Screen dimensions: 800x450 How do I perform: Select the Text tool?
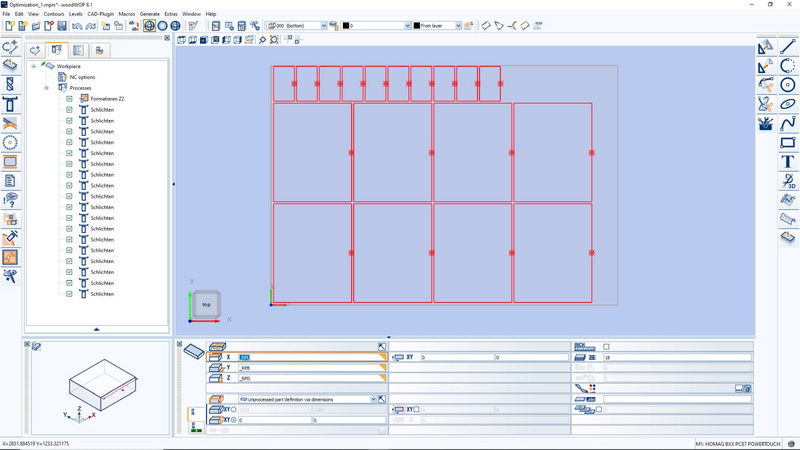coord(788,161)
